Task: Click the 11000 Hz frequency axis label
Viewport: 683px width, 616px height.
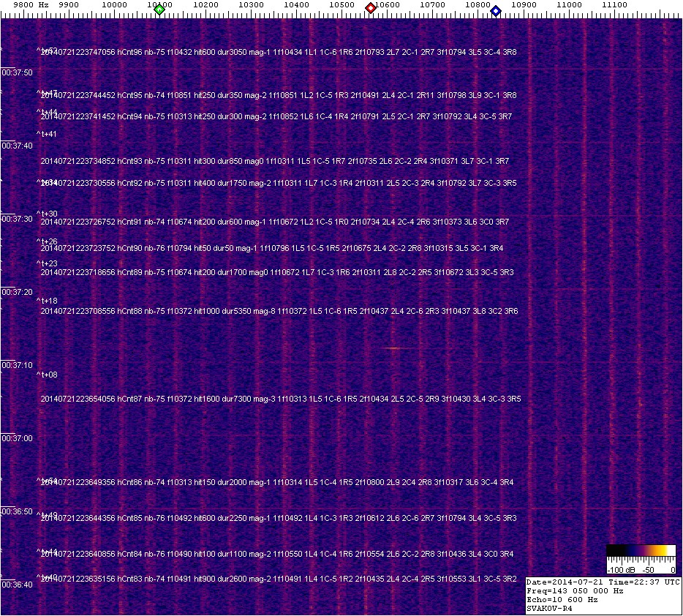Action: point(569,5)
